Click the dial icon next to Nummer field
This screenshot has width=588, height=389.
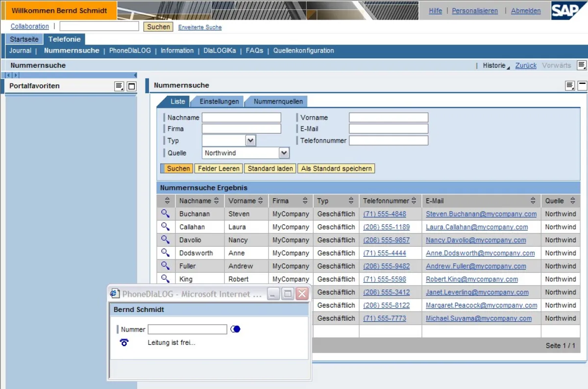[235, 329]
